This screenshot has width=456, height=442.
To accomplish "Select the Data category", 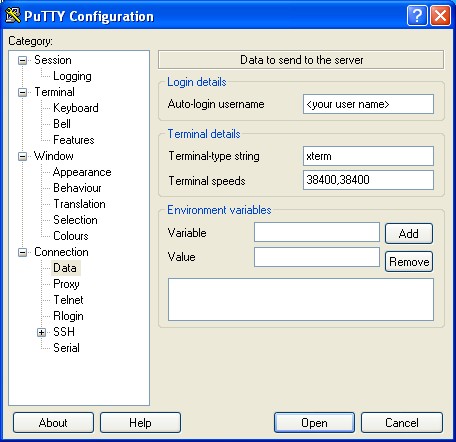I will pos(65,268).
